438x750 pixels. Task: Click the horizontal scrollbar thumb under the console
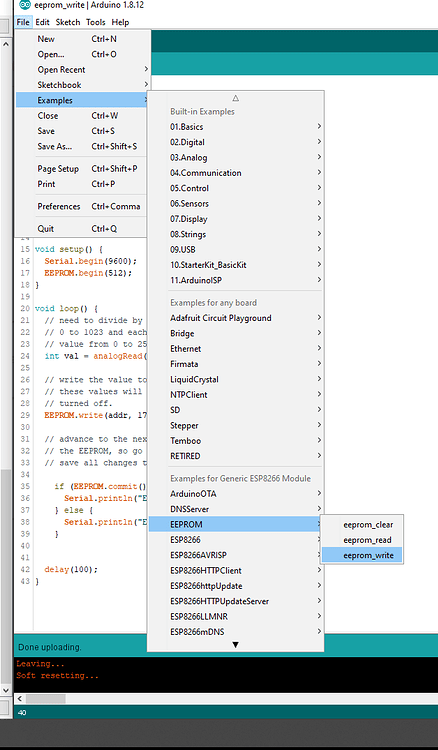pyautogui.click(x=46, y=699)
